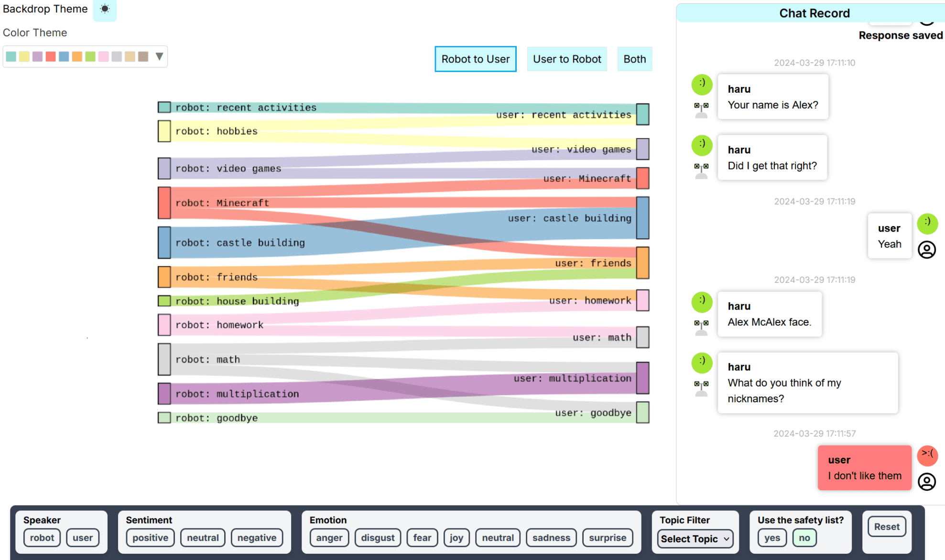
Task: Filter Speaker by robot
Action: click(x=42, y=538)
